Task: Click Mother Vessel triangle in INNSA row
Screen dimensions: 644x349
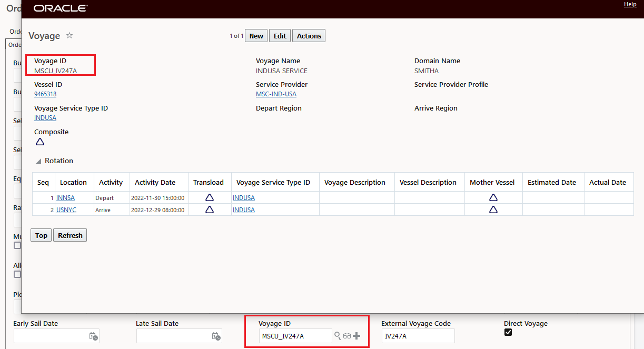Action: 493,197
